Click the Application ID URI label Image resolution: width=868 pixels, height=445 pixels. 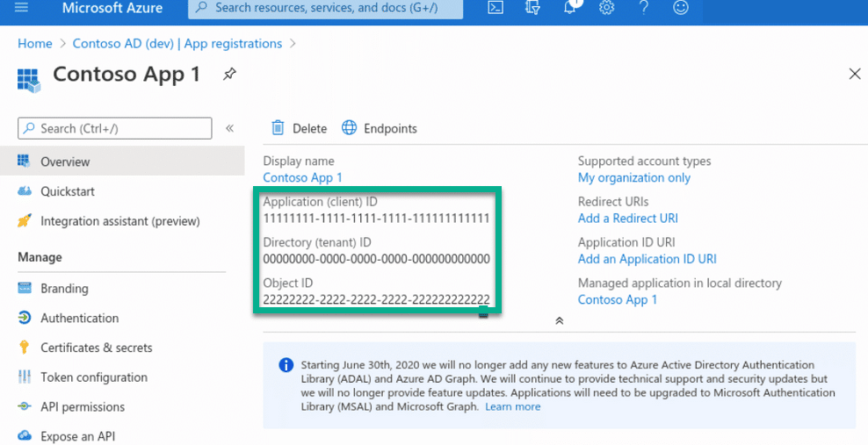(x=626, y=242)
